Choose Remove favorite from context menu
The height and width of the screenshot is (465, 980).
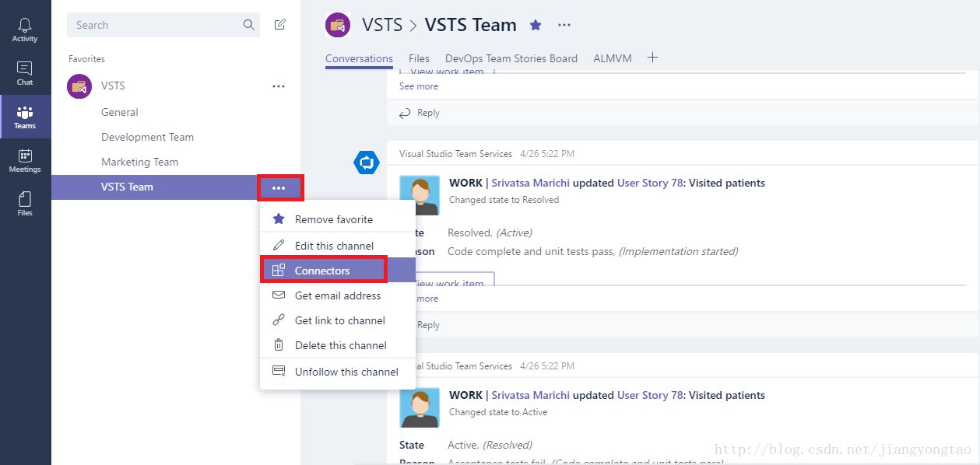338,219
